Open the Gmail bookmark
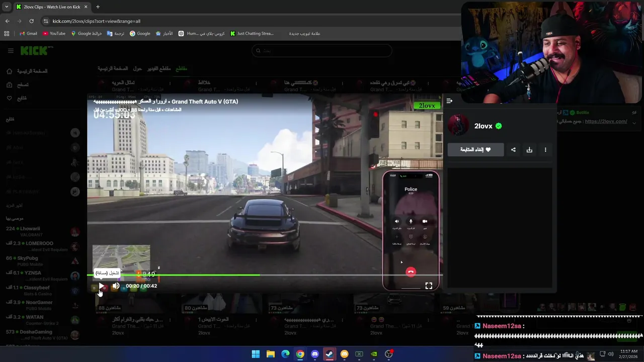The height and width of the screenshot is (362, 644). (28, 34)
